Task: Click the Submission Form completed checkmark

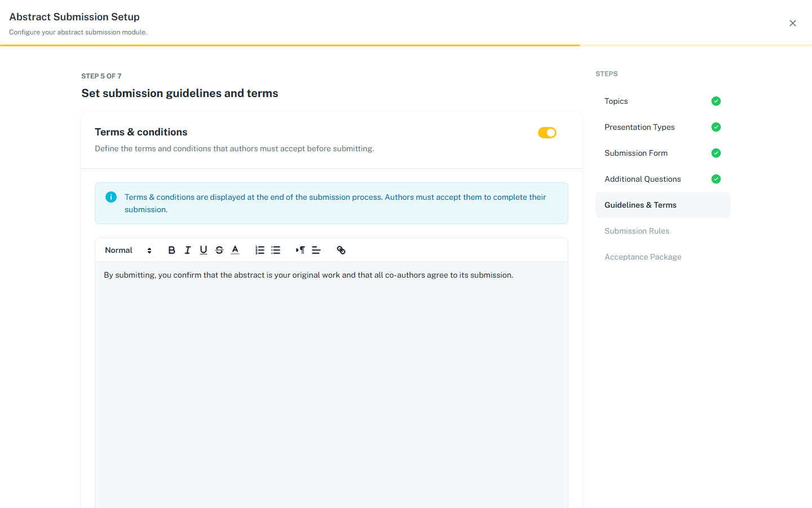Action: (716, 153)
